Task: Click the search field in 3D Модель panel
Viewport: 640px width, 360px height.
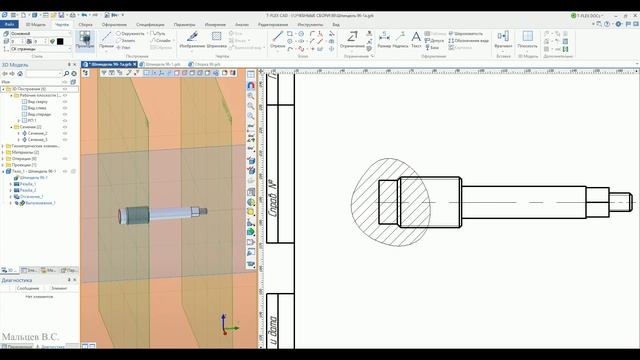Action: coord(43,73)
